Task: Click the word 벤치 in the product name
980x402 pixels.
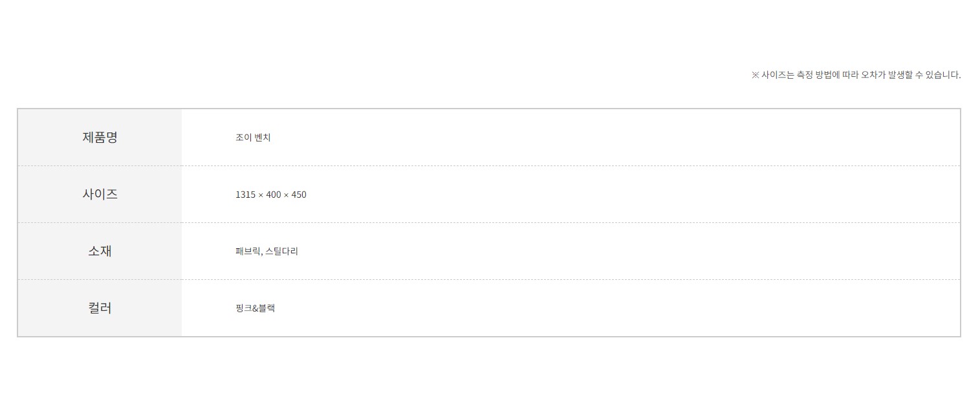Action: tap(263, 138)
